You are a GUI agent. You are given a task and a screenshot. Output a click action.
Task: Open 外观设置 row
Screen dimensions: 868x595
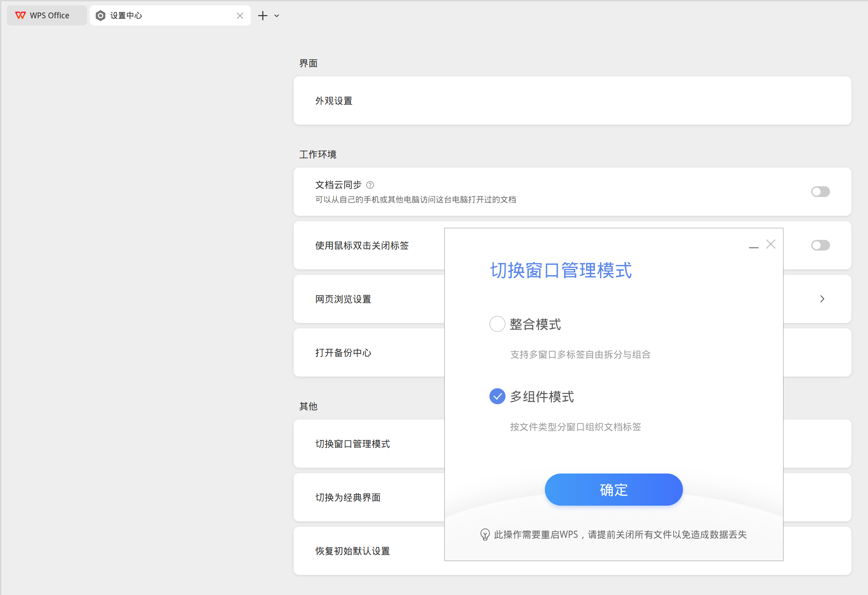click(334, 101)
